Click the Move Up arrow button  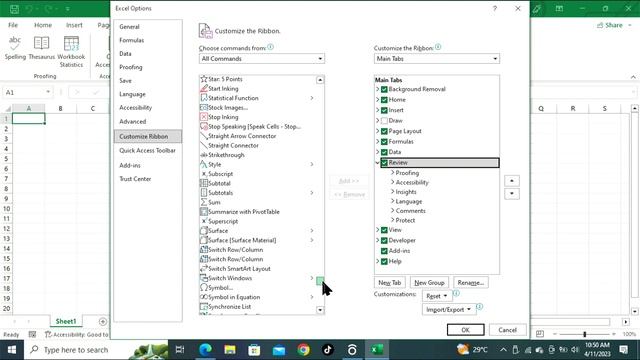512,181
